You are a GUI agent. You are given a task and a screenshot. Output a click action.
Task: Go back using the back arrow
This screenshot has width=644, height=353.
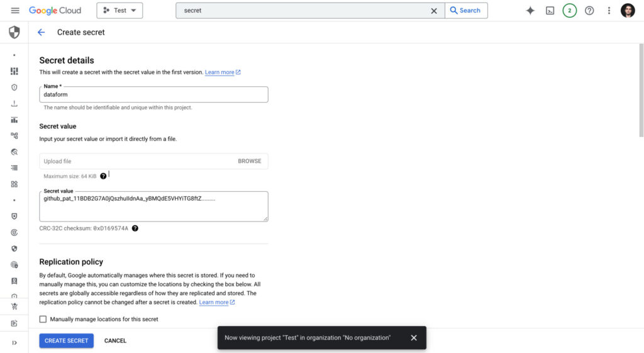pyautogui.click(x=42, y=32)
